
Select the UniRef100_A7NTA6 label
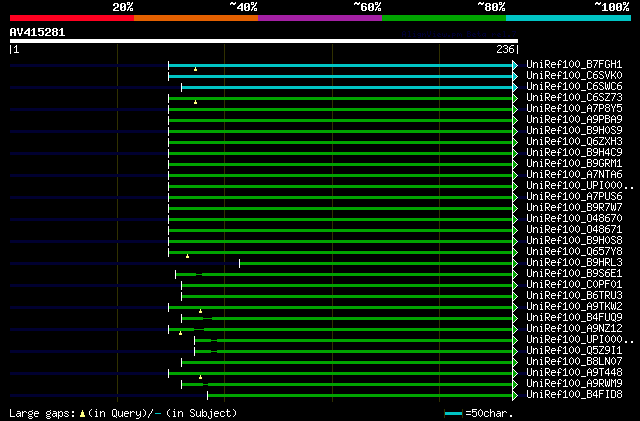pos(574,175)
